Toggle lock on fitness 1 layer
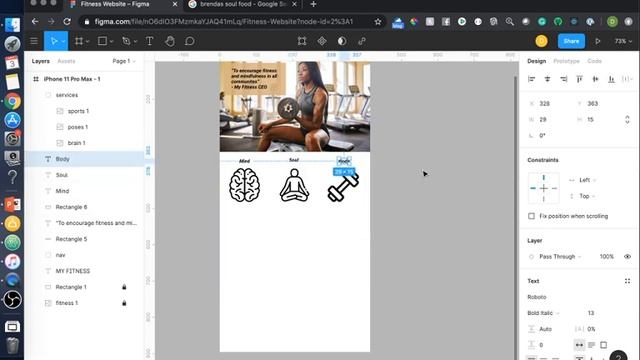 coord(124,303)
